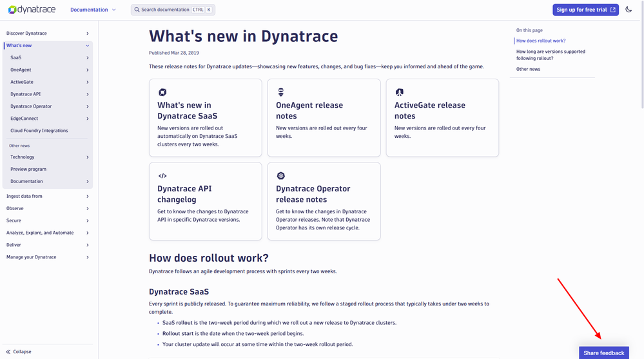Open ActiveGate release notes card
This screenshot has width=644, height=359.
442,118
